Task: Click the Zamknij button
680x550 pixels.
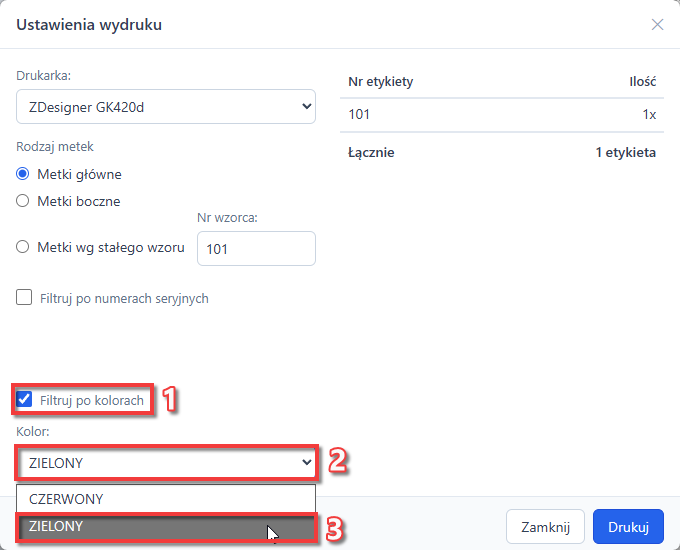Action: click(x=545, y=527)
